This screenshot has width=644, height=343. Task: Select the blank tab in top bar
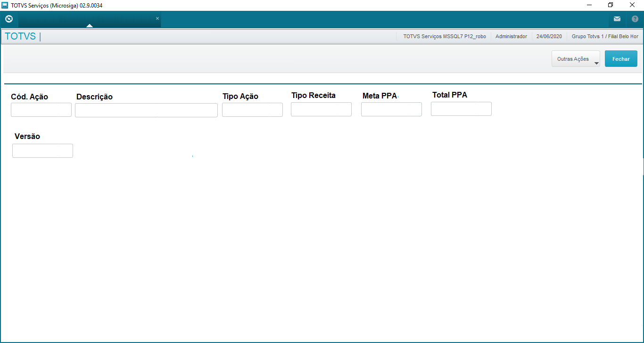[x=89, y=19]
